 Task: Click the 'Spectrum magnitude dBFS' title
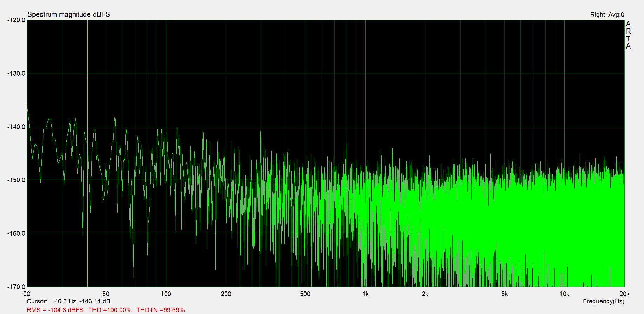pos(69,14)
